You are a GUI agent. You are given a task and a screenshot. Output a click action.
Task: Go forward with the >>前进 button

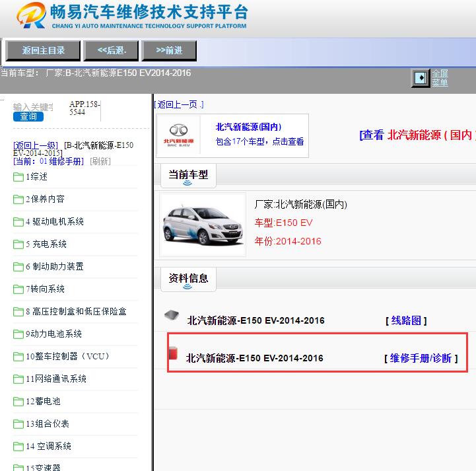click(169, 51)
